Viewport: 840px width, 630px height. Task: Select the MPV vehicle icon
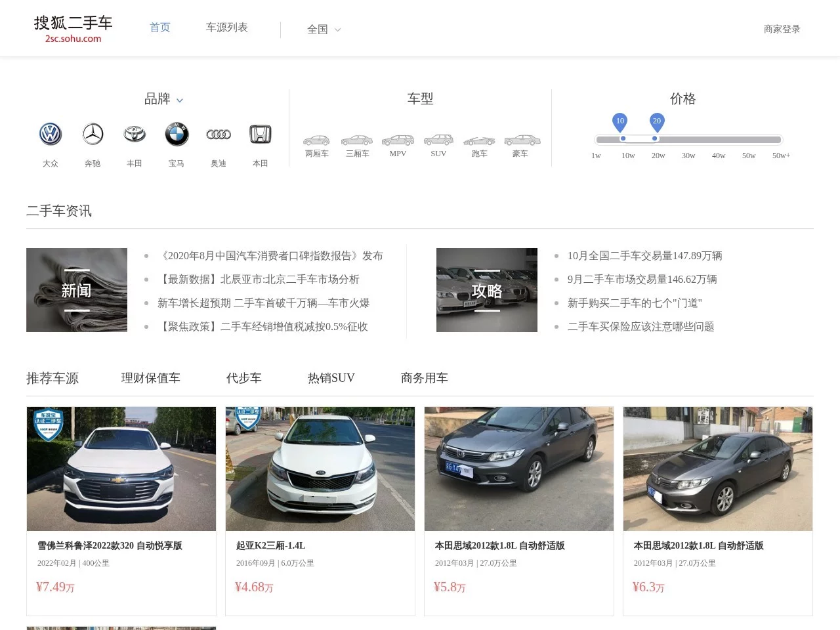point(397,140)
